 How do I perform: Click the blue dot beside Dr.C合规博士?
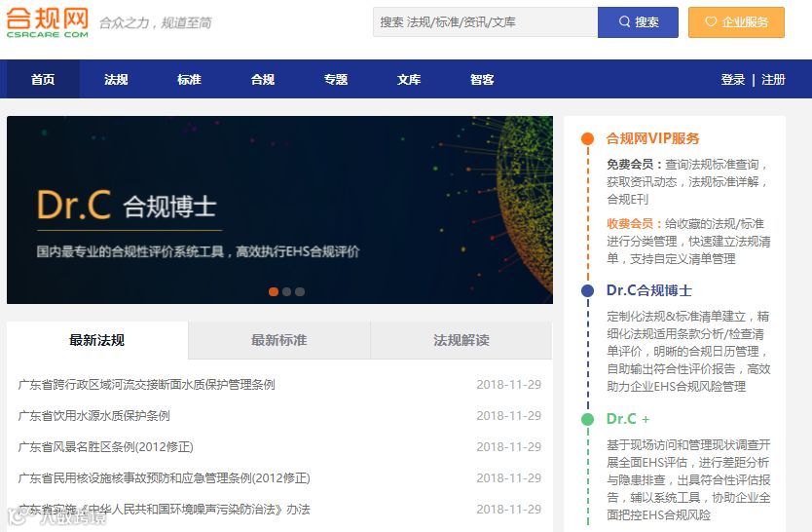587,290
